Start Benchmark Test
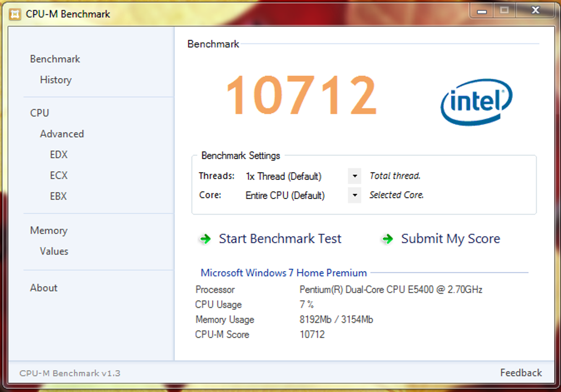Screen dimensions: 561x392 click(x=280, y=239)
